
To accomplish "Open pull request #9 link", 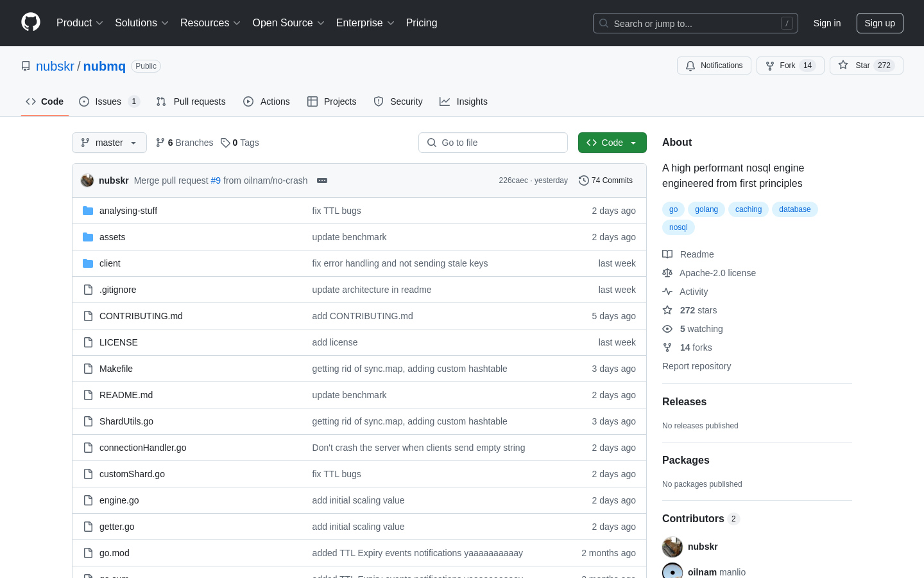I will tap(216, 180).
